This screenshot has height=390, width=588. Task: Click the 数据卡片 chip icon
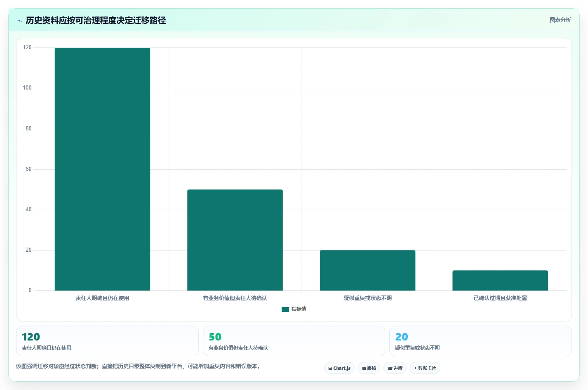pos(416,368)
